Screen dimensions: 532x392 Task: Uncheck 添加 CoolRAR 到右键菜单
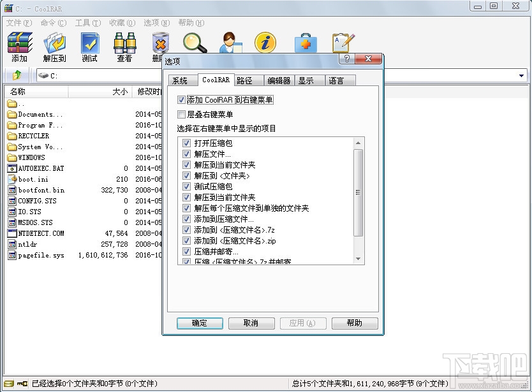[182, 100]
